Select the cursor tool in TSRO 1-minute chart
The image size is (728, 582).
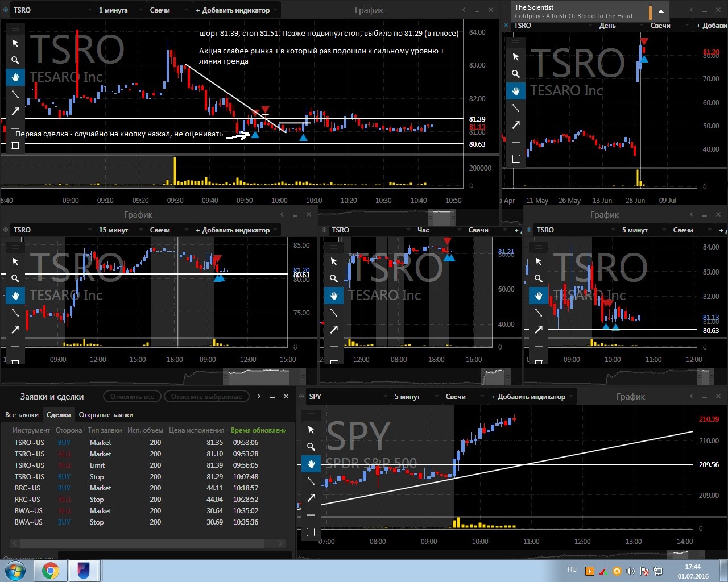(x=15, y=44)
